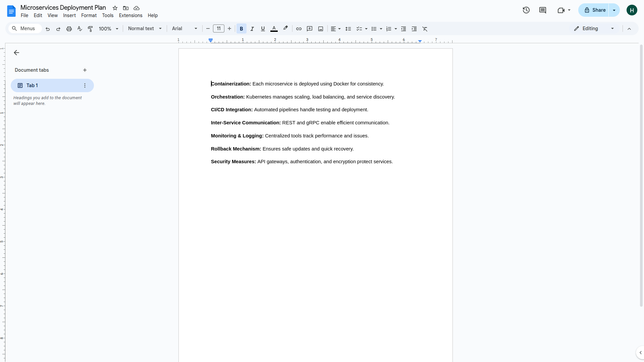Open the comments panel icon
The width and height of the screenshot is (644, 362).
coord(542,10)
